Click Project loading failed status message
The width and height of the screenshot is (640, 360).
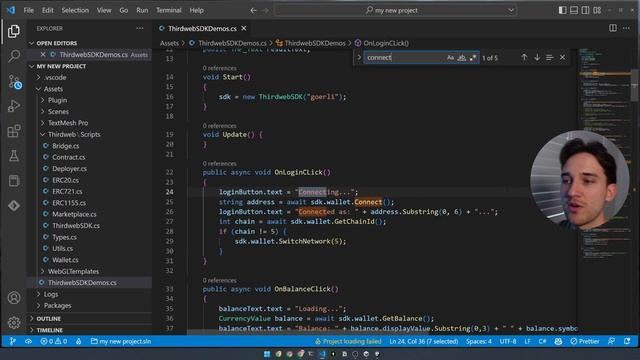point(348,341)
